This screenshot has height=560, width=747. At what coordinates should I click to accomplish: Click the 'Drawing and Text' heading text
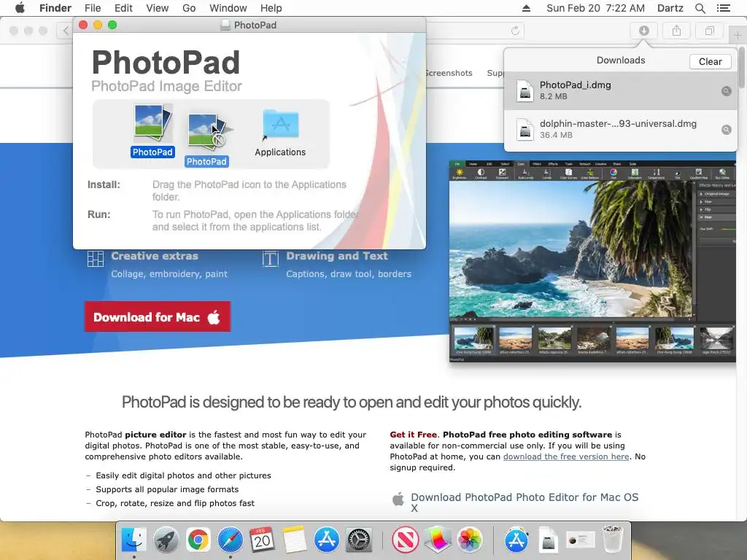337,256
